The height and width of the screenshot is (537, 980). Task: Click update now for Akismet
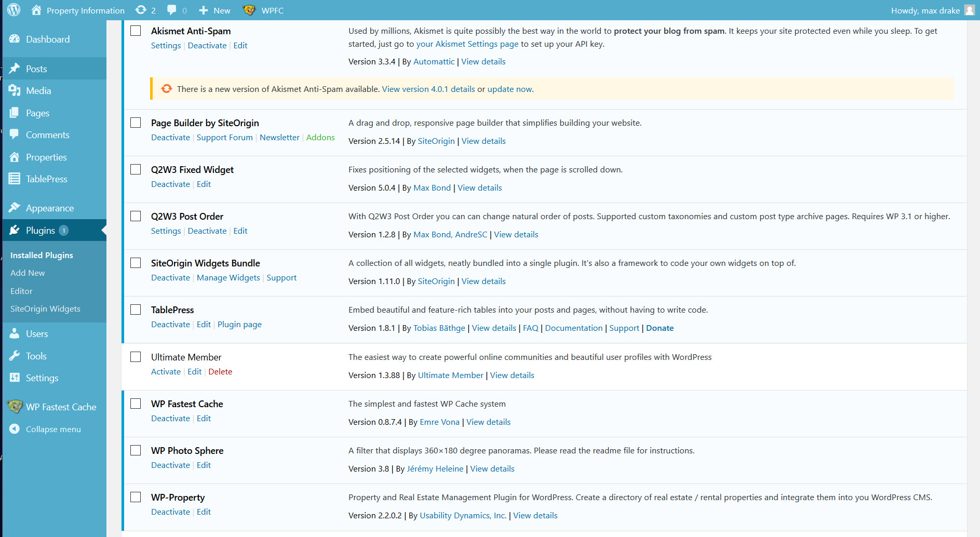(x=509, y=89)
